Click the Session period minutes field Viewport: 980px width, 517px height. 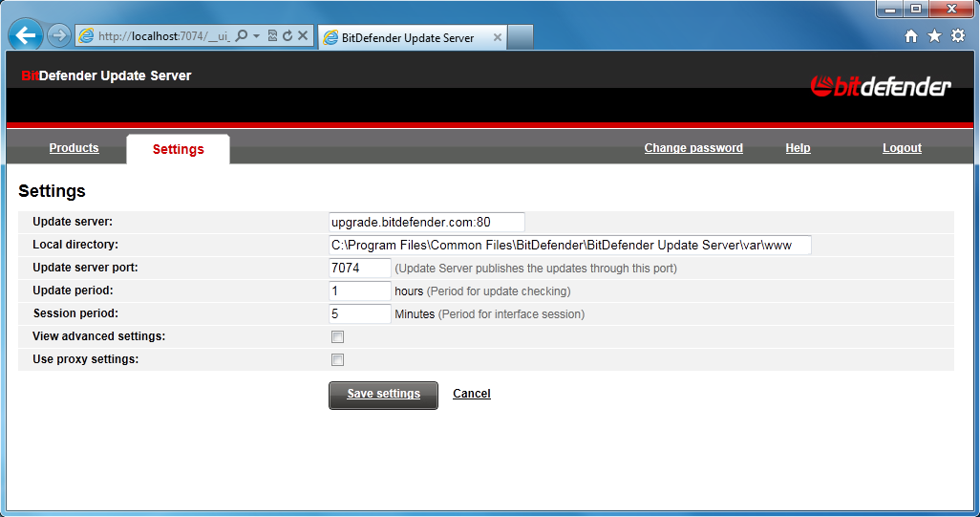point(360,313)
